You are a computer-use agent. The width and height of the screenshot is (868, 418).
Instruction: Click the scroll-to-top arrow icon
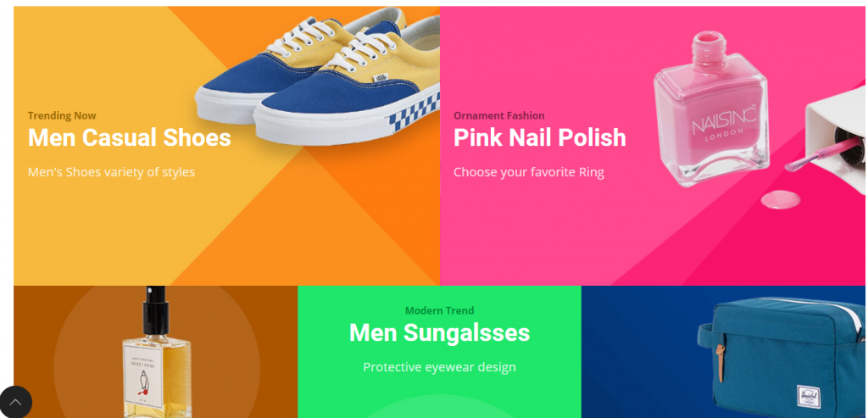pos(15,402)
